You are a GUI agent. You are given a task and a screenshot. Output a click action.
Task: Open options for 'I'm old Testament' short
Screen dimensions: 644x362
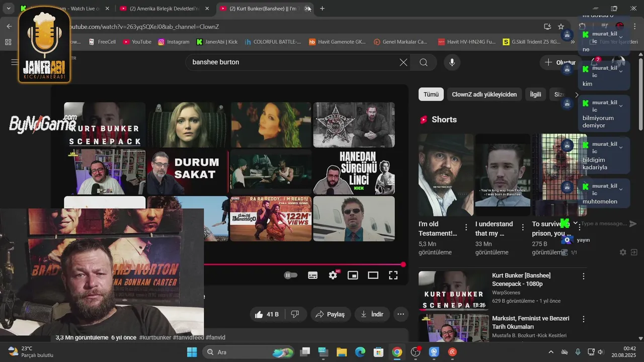[x=466, y=227]
